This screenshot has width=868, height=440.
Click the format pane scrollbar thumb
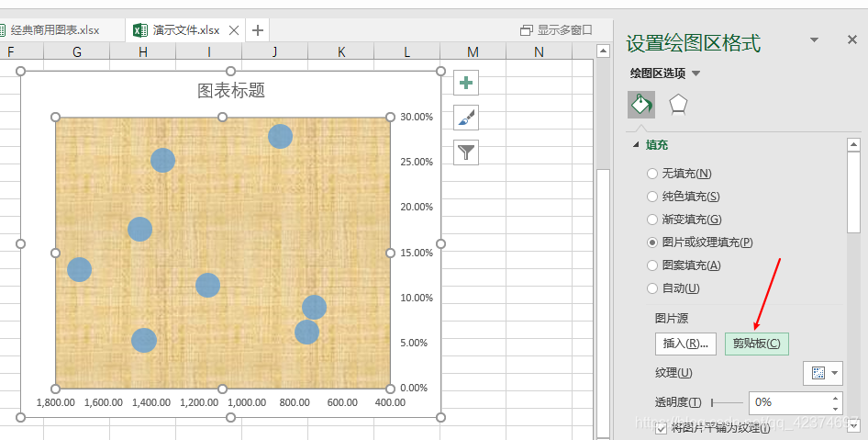853,192
